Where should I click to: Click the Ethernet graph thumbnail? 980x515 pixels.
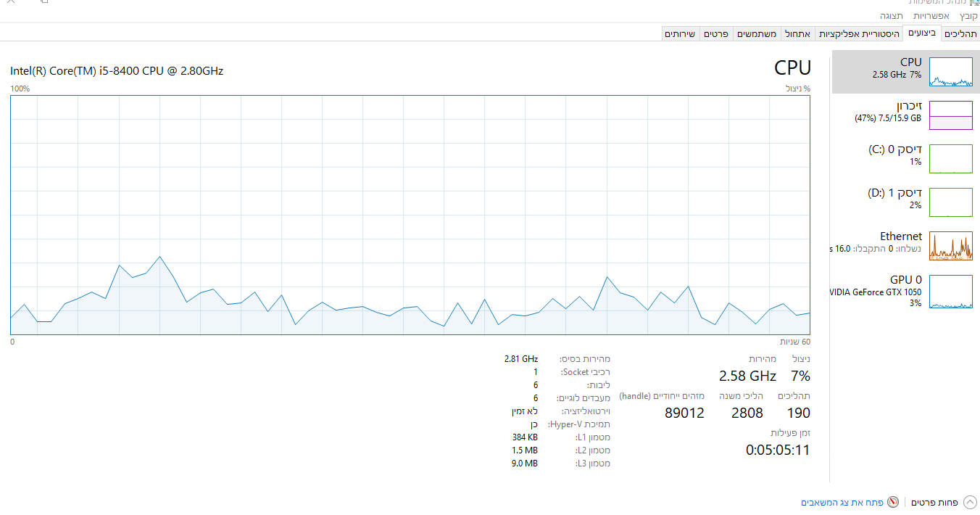(x=950, y=246)
